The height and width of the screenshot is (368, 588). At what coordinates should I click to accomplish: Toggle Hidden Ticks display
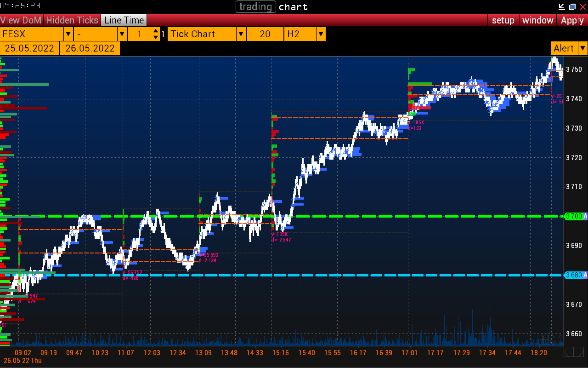pos(72,20)
